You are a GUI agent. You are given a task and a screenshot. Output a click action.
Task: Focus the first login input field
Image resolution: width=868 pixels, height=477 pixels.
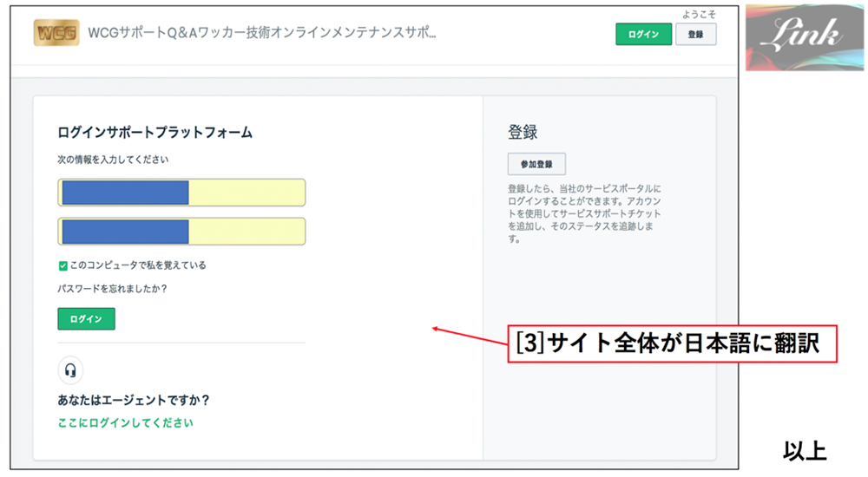(x=181, y=193)
